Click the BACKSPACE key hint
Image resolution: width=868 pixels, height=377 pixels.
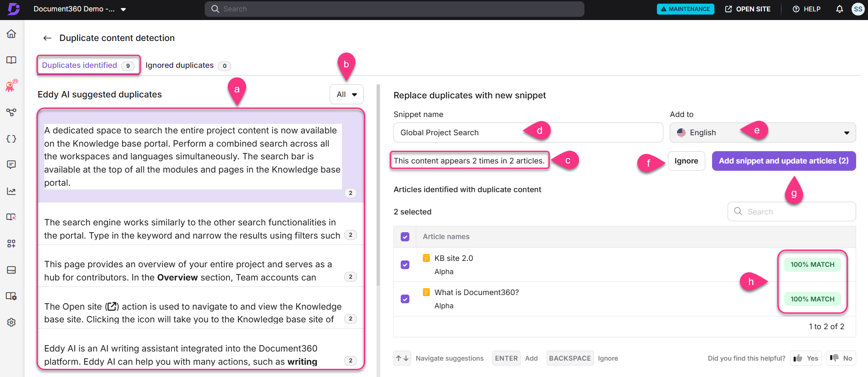570,358
